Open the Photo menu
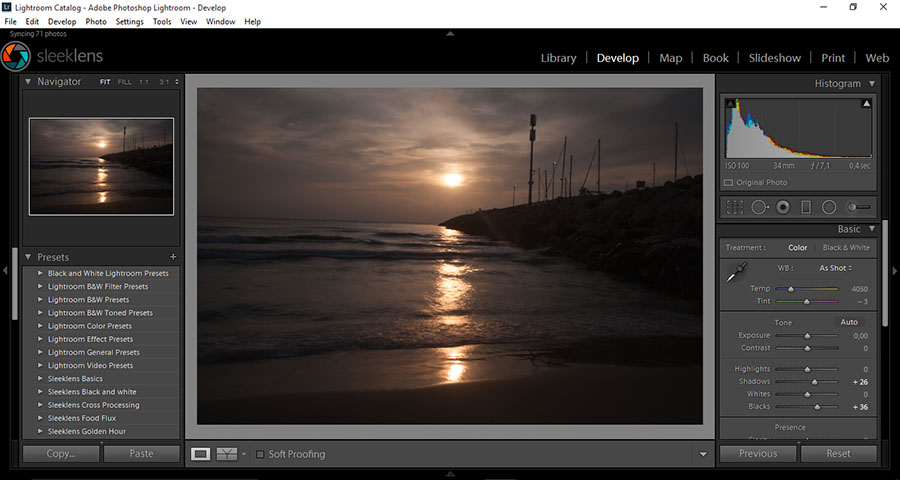This screenshot has width=900, height=480. [x=96, y=21]
